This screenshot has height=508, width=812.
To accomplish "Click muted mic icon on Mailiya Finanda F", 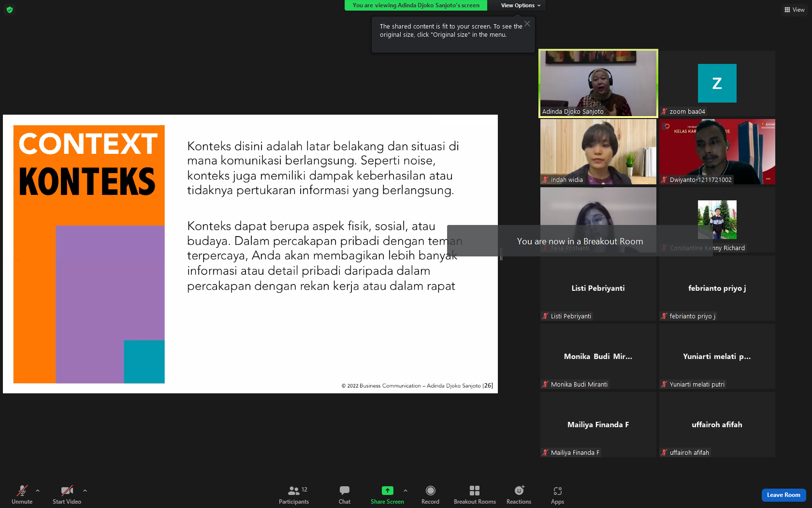I will point(546,453).
